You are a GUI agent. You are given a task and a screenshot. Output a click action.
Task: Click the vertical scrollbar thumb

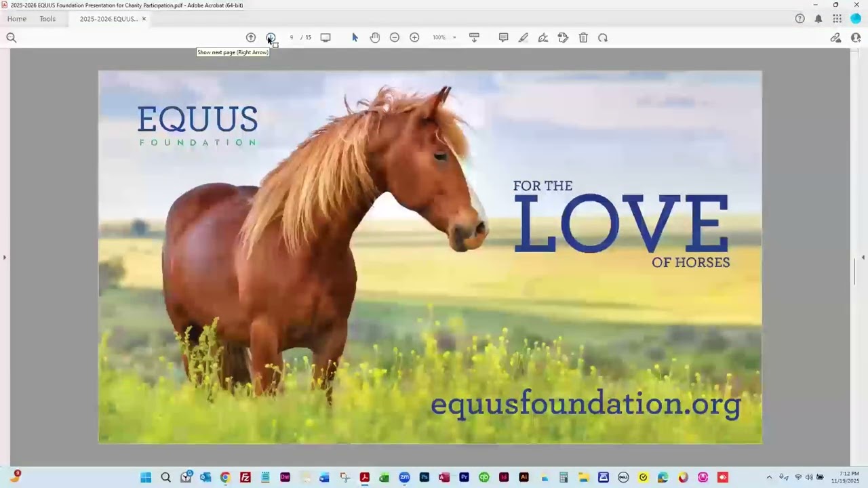click(x=854, y=272)
